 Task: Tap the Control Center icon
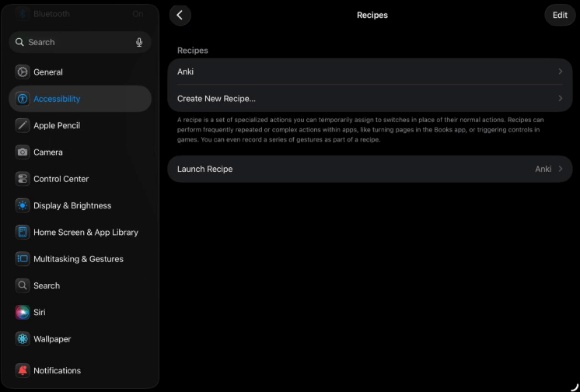pos(23,179)
